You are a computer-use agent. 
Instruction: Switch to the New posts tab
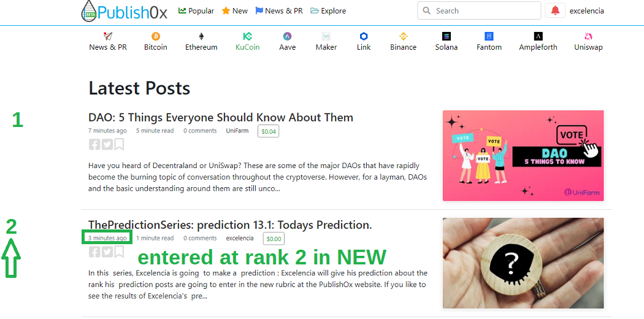pos(234,11)
